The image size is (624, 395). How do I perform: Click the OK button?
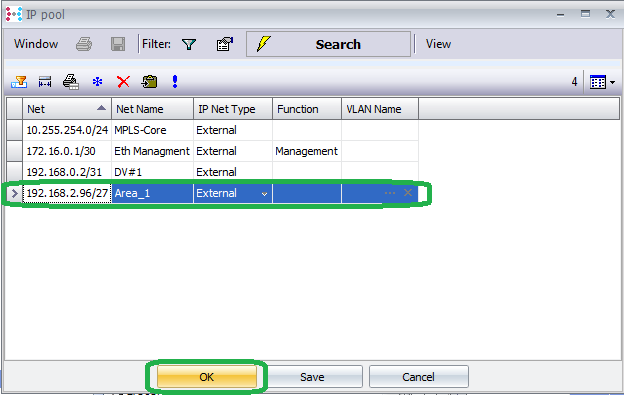[207, 377]
